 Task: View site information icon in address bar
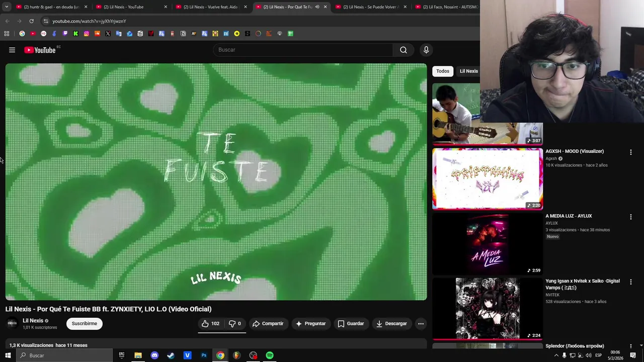[x=46, y=21]
